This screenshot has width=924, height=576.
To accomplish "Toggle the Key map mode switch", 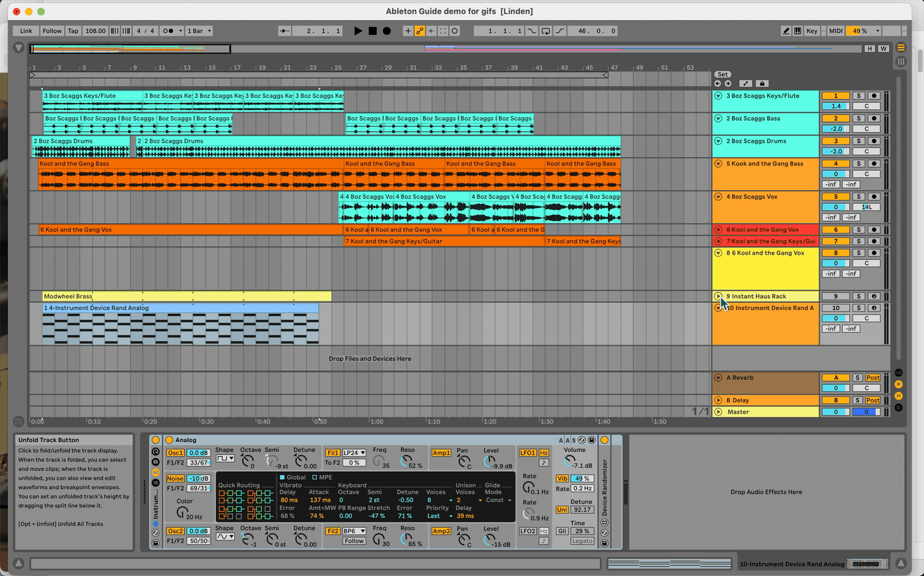I will [812, 31].
